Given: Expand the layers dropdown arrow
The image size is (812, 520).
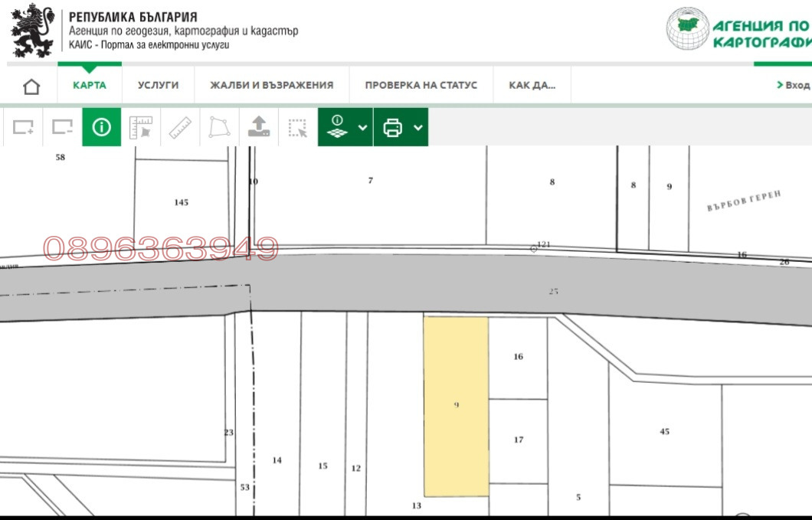Looking at the screenshot, I should (362, 127).
